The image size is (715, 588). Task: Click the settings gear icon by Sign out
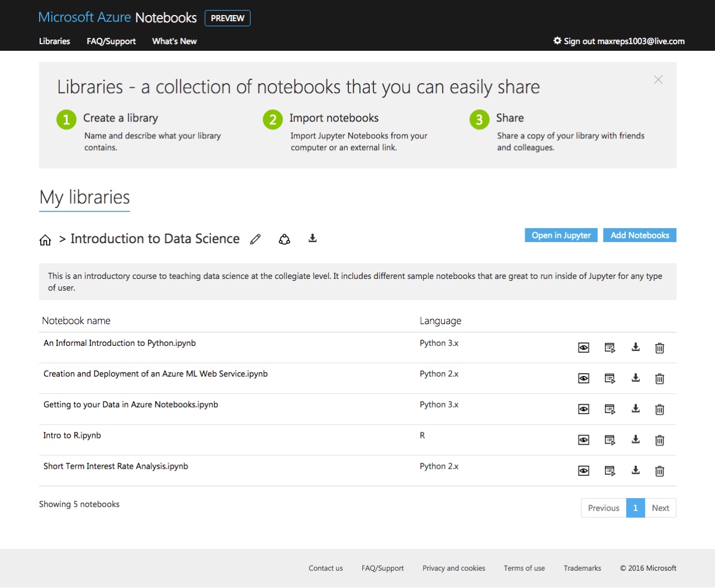(x=557, y=41)
